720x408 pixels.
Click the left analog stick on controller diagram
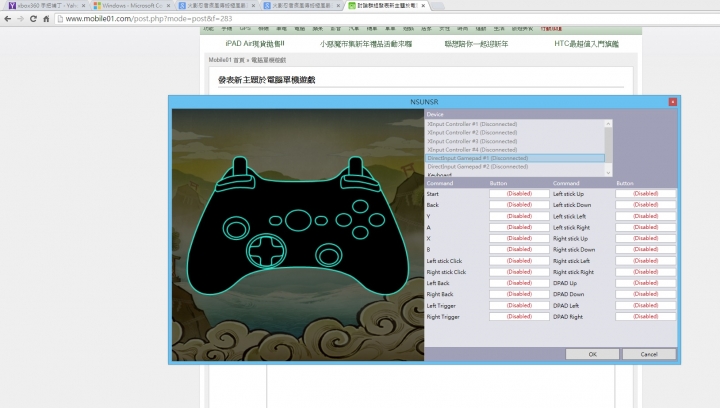pos(236,228)
